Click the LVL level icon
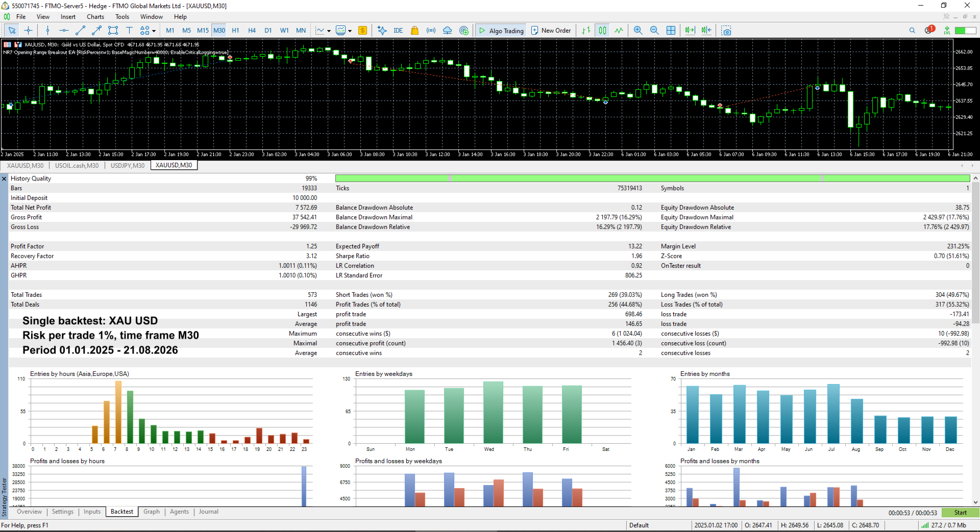The width and height of the screenshot is (980, 532). click(x=947, y=31)
